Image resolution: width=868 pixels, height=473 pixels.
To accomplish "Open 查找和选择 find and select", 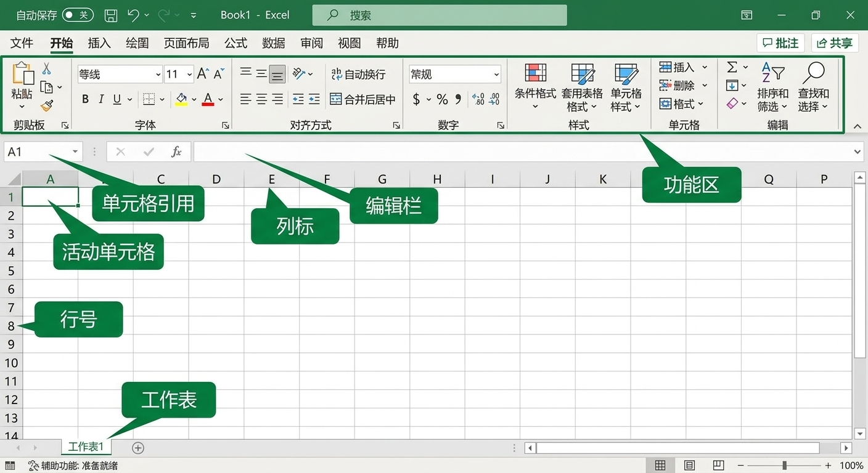I will click(813, 87).
